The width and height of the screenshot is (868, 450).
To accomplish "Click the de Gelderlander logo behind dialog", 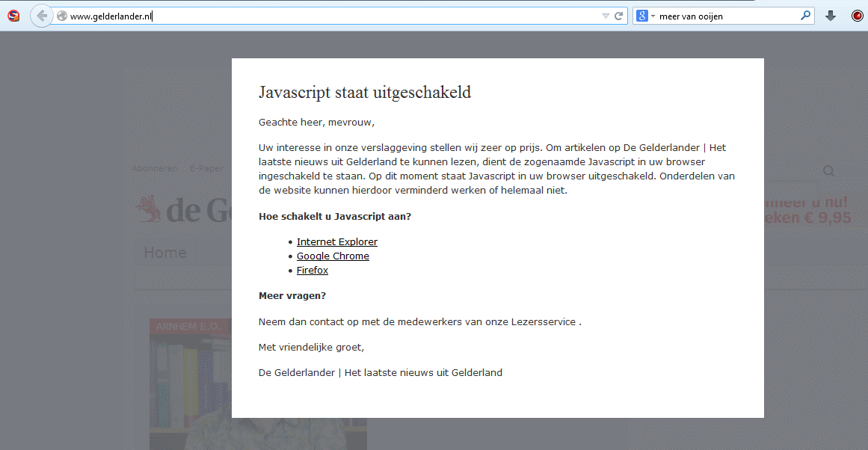I will click(184, 210).
